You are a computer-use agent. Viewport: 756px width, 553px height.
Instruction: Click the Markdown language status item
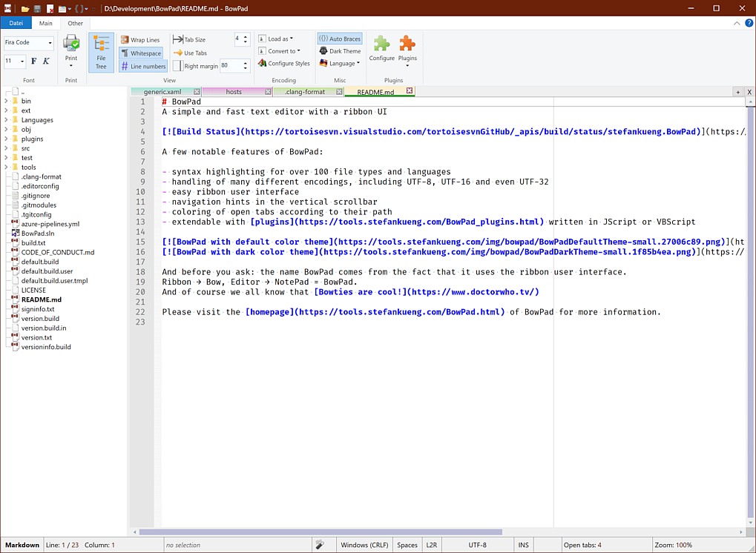click(22, 545)
